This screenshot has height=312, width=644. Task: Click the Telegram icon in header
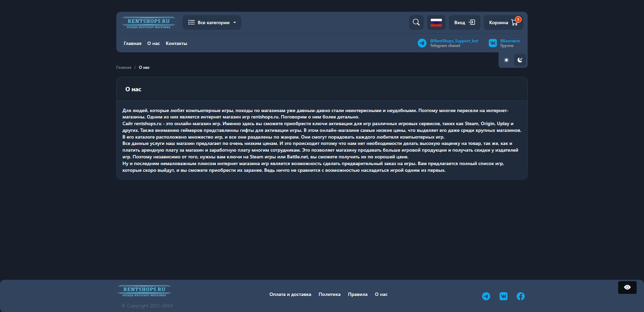(x=422, y=43)
